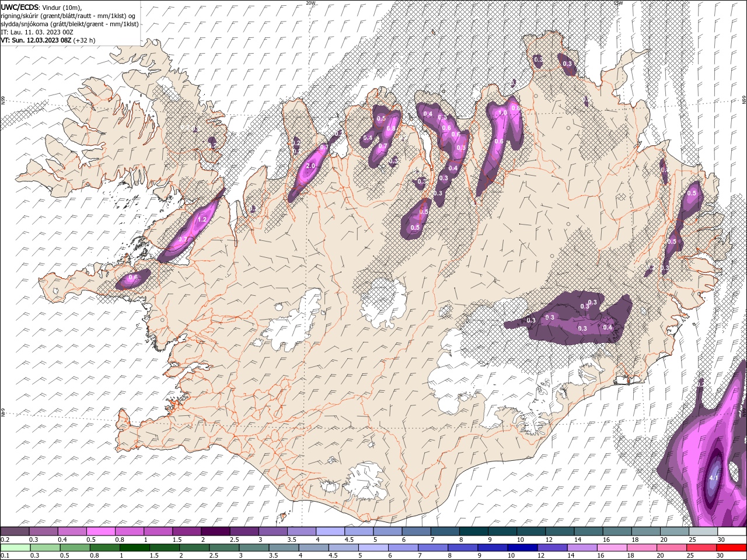Click the 2.0 snowfall value on the map
Screen dimensions: 747x560
pos(310,166)
